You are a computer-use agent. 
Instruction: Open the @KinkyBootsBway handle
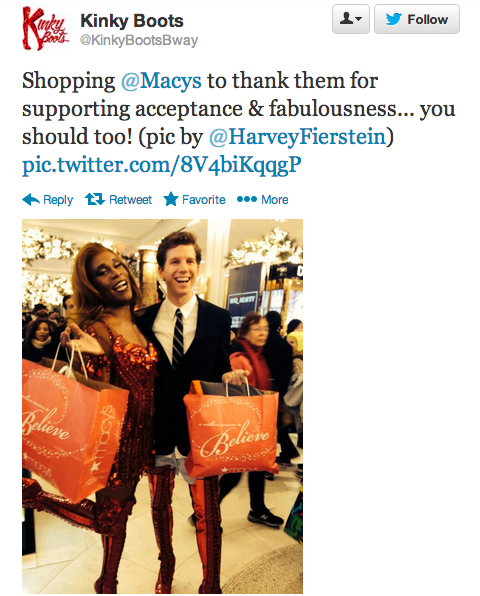[x=139, y=40]
